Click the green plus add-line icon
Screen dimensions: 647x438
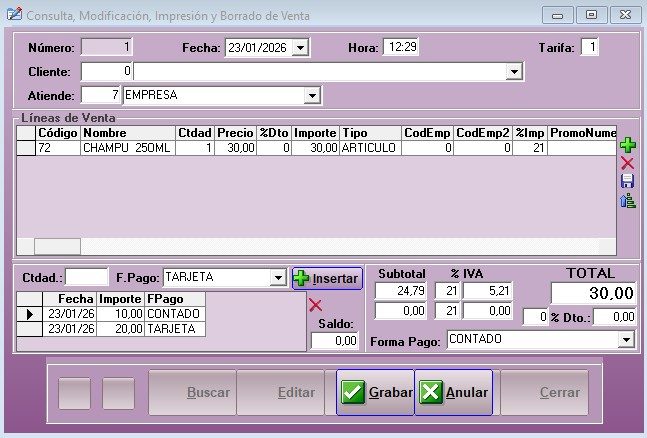point(628,145)
